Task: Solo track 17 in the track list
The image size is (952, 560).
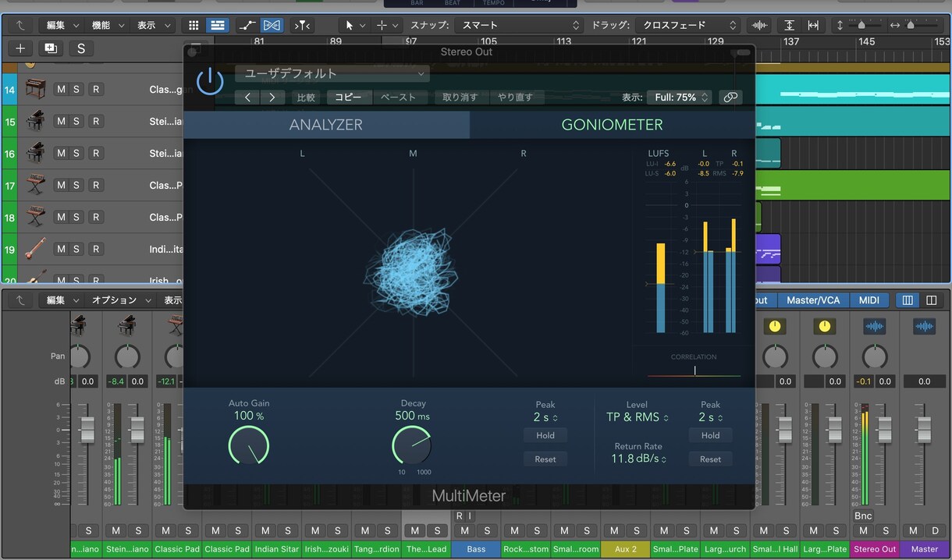Action: point(76,186)
